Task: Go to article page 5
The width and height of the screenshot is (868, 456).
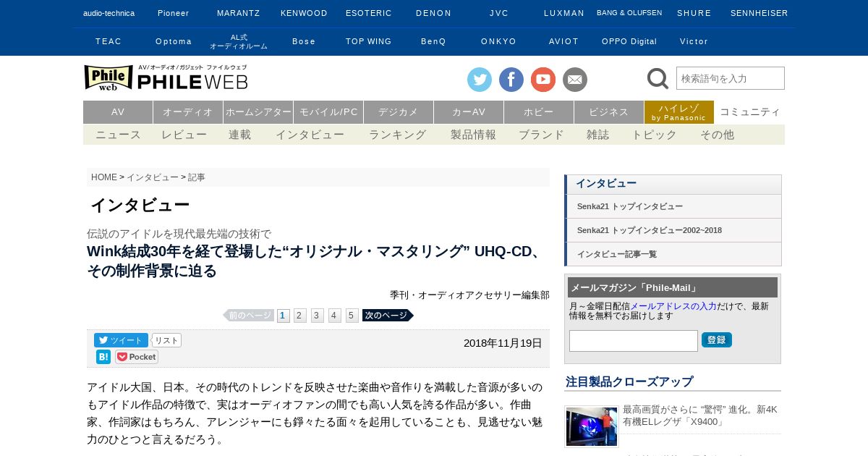Action: click(352, 316)
